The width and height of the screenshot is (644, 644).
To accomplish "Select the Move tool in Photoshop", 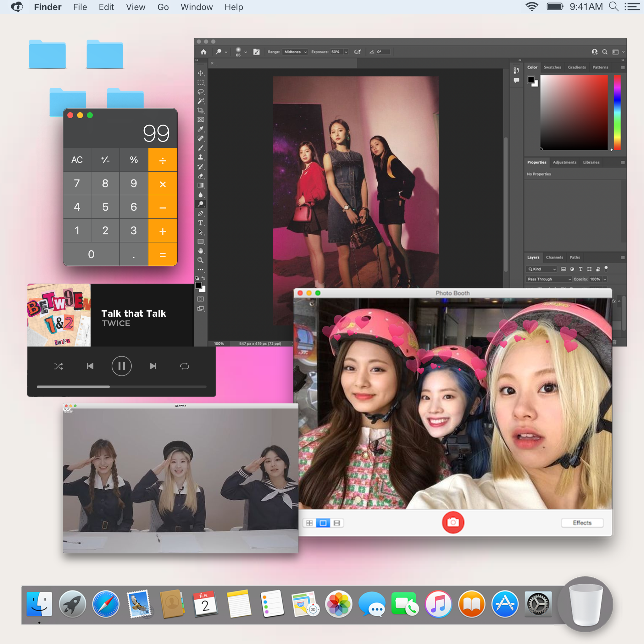I will (201, 74).
